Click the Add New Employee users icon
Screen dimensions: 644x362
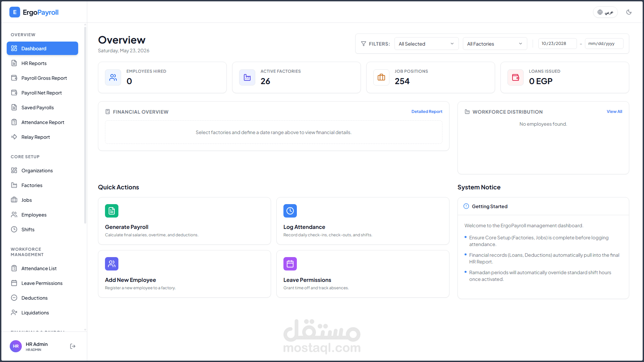(x=112, y=264)
